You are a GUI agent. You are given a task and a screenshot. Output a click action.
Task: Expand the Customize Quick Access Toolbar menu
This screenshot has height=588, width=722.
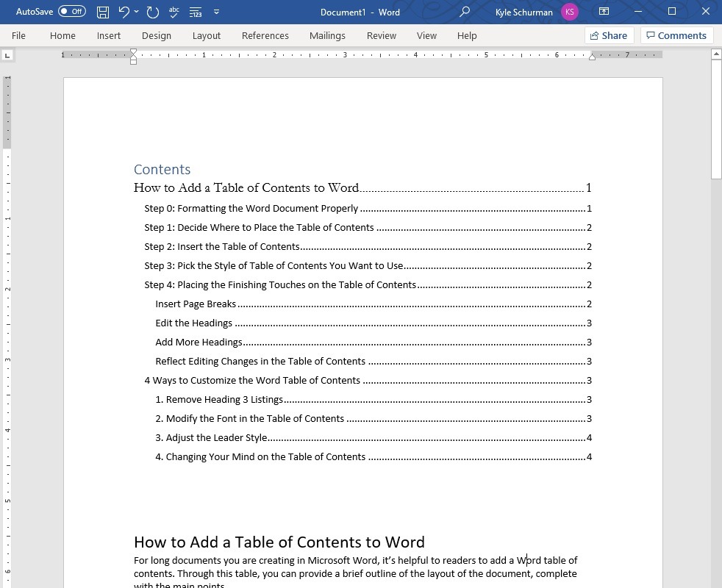tap(216, 12)
